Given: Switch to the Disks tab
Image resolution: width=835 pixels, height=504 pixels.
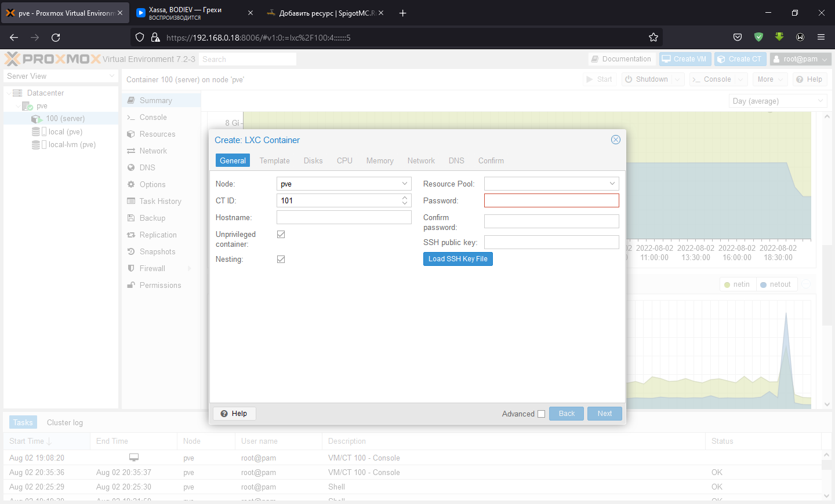Looking at the screenshot, I should pyautogui.click(x=313, y=160).
